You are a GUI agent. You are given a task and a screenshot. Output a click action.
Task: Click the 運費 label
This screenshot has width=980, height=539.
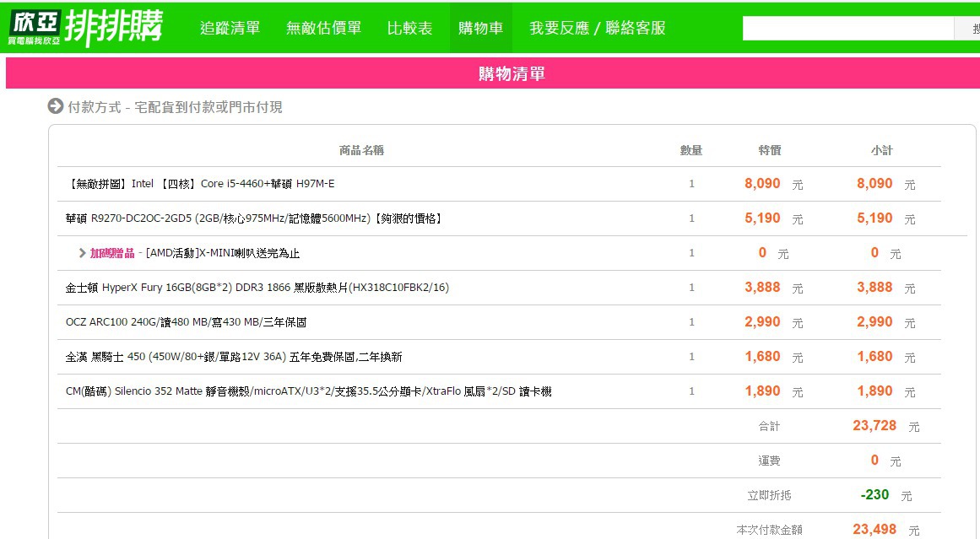(x=769, y=461)
